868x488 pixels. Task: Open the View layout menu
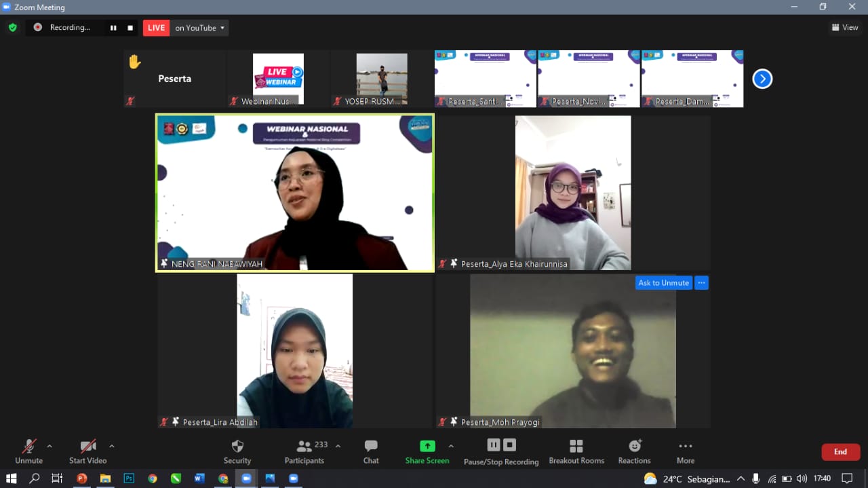pyautogui.click(x=845, y=28)
